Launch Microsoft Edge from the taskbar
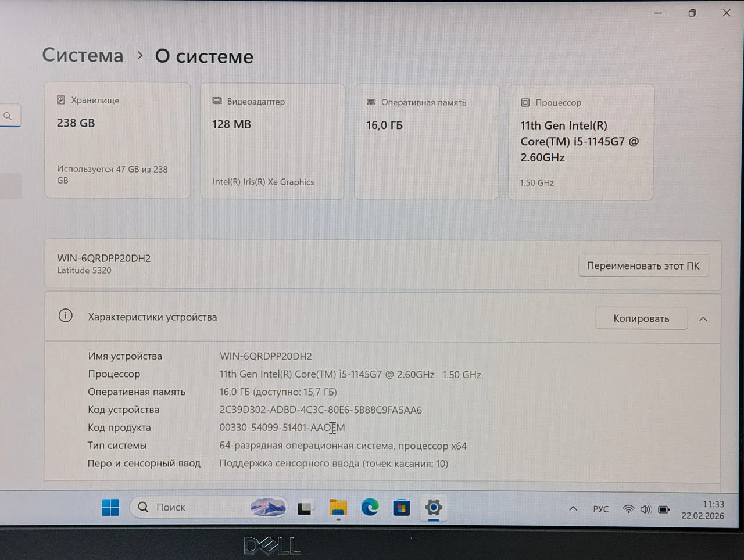The image size is (744, 560). point(370,508)
